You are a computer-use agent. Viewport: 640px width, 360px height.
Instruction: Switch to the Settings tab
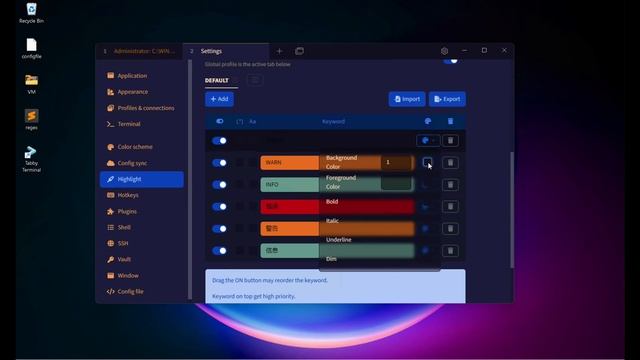point(226,51)
